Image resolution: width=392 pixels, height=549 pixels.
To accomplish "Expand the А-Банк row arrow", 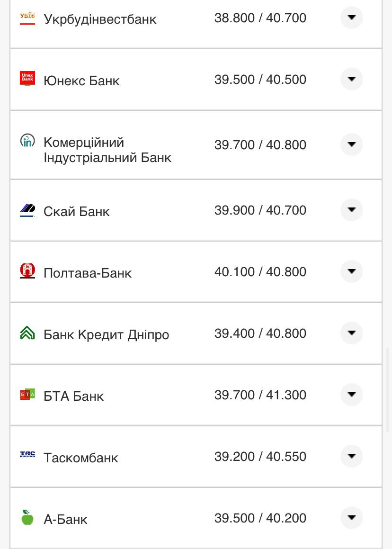I will coord(351,518).
